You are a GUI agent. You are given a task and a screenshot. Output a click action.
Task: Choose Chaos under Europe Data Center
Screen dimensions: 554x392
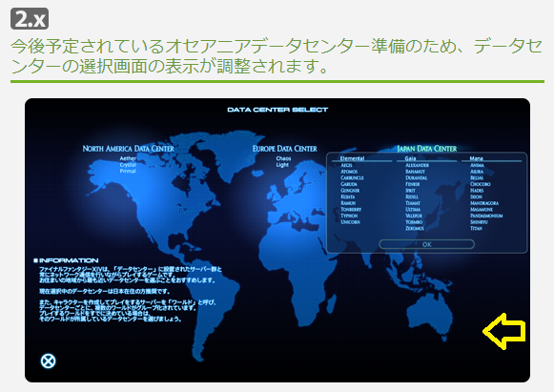coord(283,158)
